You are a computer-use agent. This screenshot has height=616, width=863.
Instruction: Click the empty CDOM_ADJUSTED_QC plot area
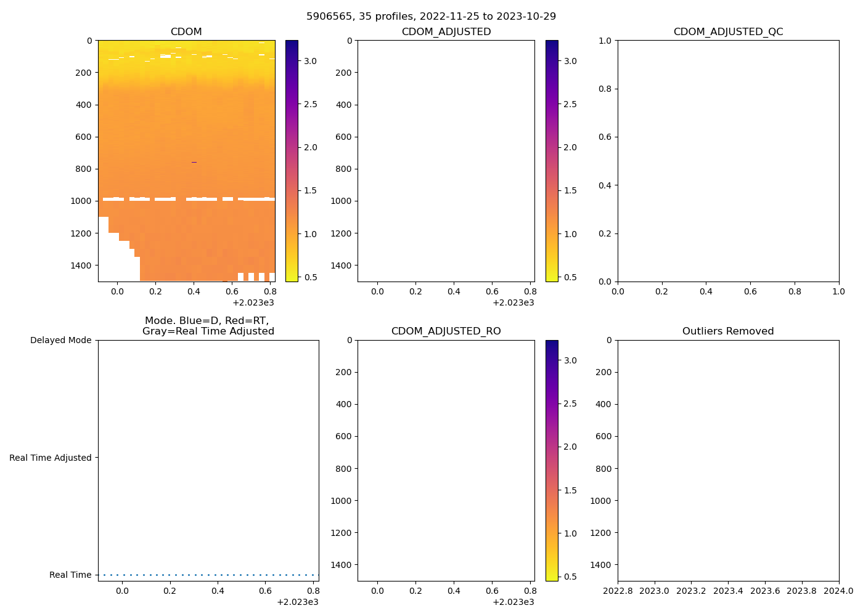(728, 160)
